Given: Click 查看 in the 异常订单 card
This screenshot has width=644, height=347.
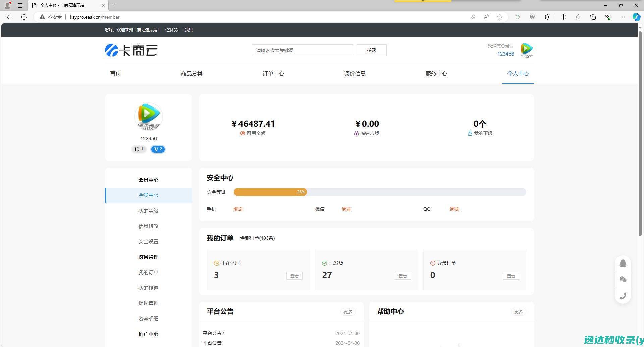Looking at the screenshot, I should click(x=511, y=276).
